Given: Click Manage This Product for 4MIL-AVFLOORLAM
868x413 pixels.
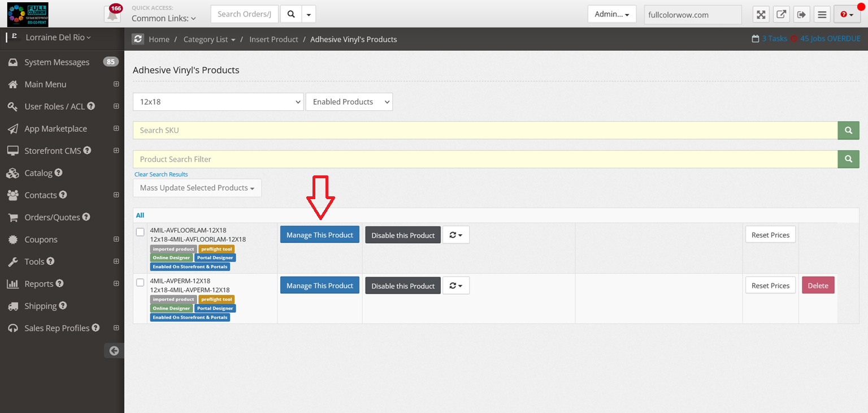Looking at the screenshot, I should point(319,235).
